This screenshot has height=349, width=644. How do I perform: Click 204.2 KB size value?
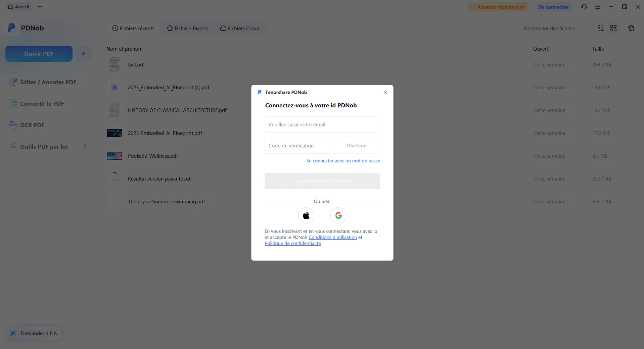[602, 65]
